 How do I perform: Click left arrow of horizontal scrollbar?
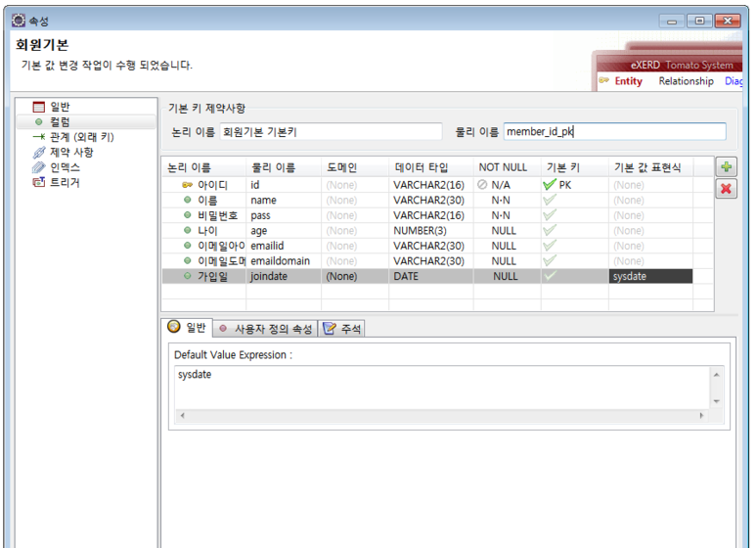182,415
